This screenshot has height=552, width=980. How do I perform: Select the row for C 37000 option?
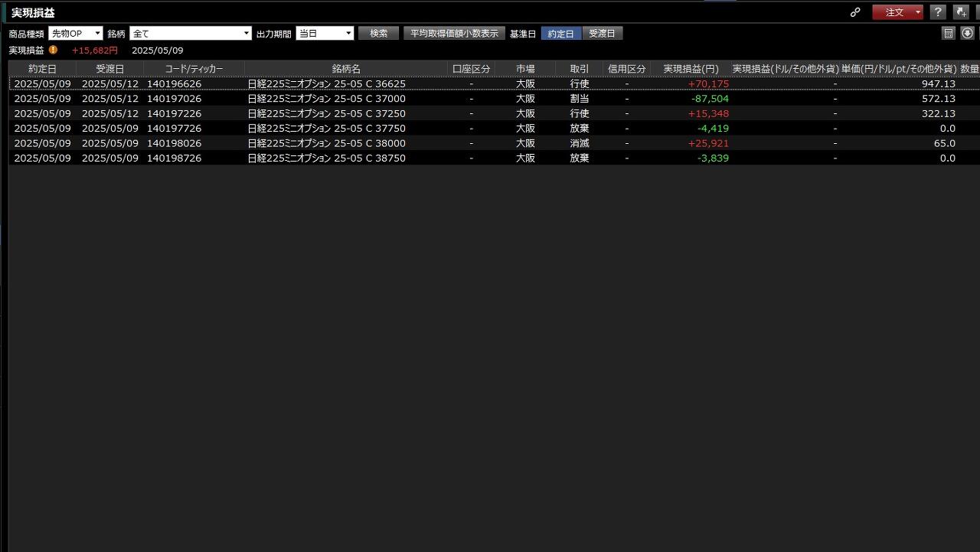(x=495, y=99)
